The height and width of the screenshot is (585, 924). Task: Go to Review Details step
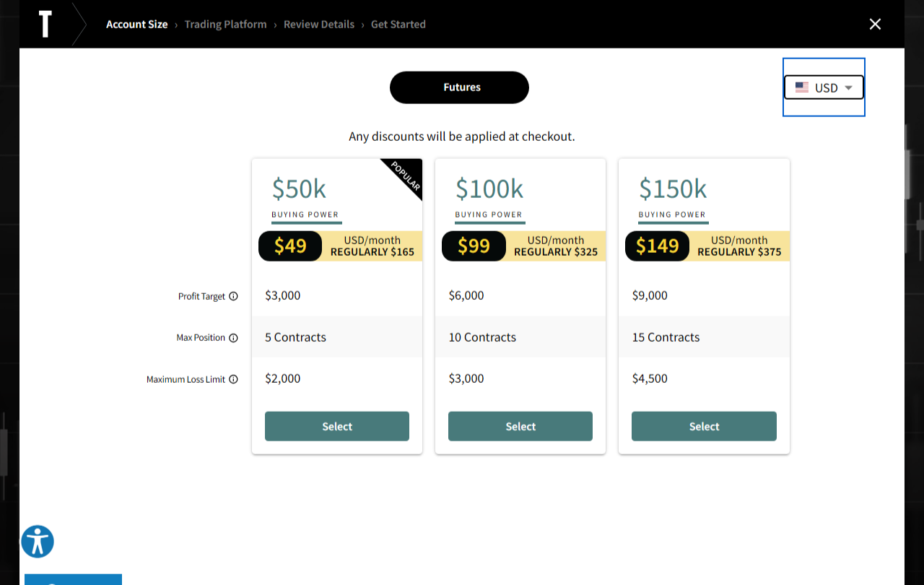[x=319, y=25]
